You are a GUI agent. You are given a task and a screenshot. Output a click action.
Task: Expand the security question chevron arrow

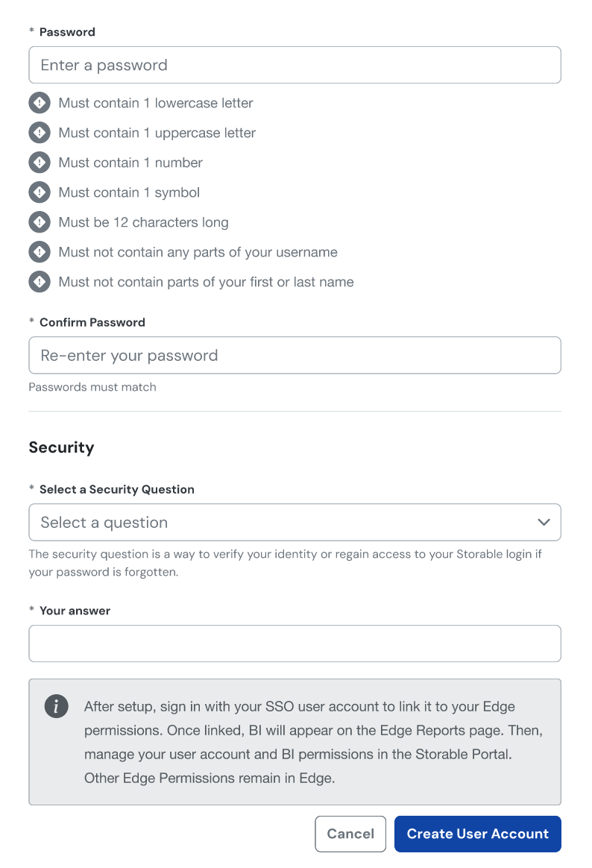544,522
